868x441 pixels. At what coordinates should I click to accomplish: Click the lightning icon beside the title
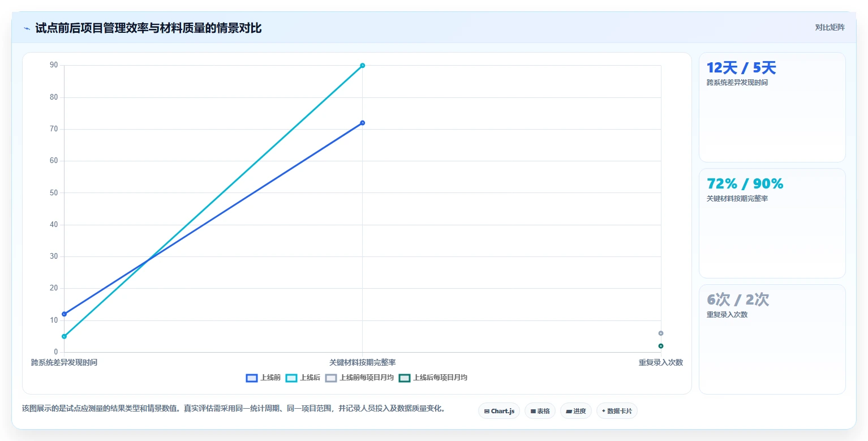[x=27, y=28]
